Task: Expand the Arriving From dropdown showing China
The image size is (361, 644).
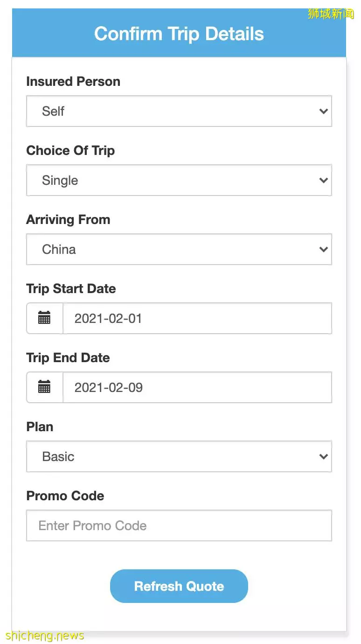Action: point(179,249)
